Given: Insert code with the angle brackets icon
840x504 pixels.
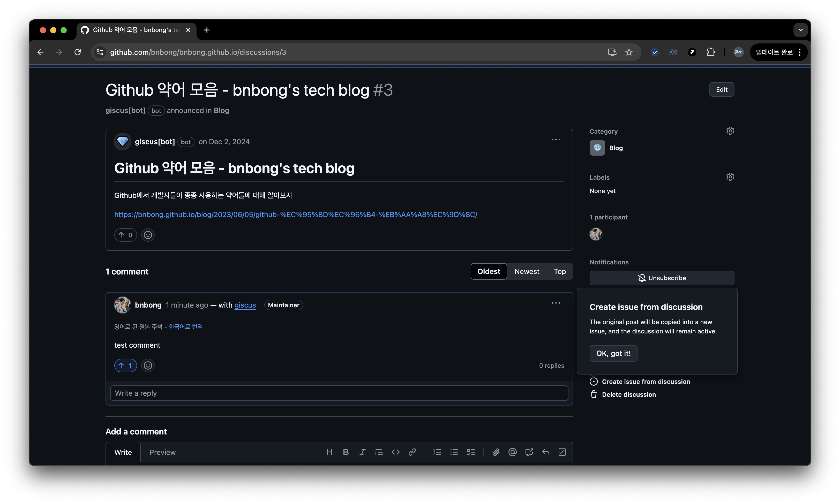Looking at the screenshot, I should pos(395,452).
